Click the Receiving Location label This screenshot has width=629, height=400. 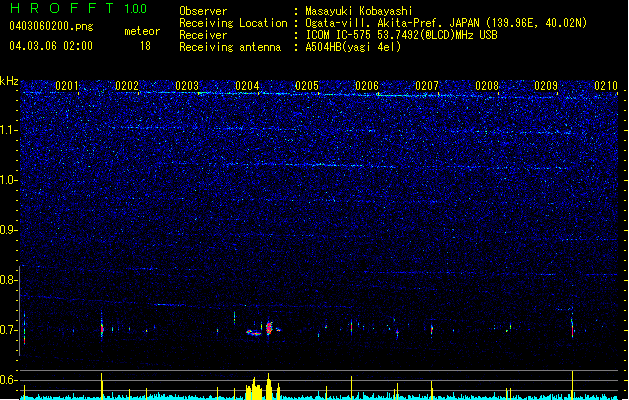pyautogui.click(x=233, y=23)
